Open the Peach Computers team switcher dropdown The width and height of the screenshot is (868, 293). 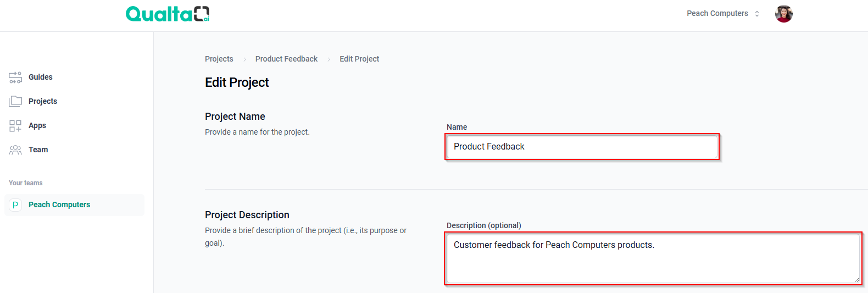[723, 13]
